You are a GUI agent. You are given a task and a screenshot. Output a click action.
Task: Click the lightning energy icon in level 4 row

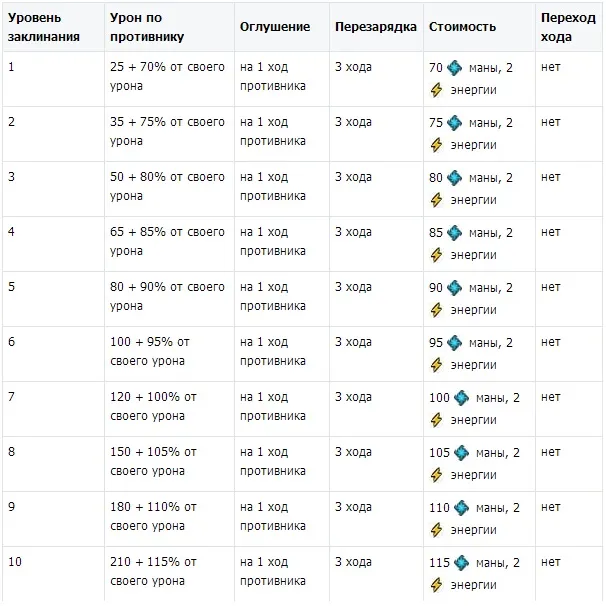(x=436, y=255)
